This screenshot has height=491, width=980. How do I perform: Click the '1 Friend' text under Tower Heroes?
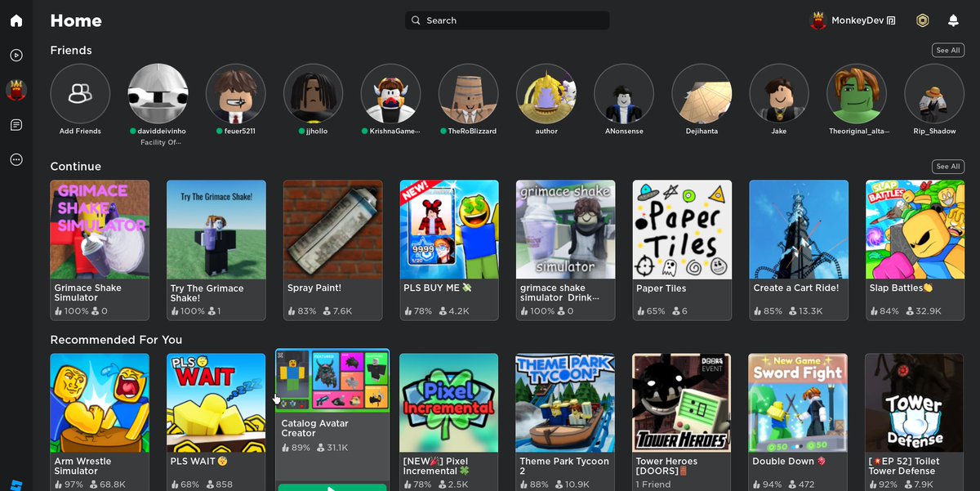click(x=653, y=484)
